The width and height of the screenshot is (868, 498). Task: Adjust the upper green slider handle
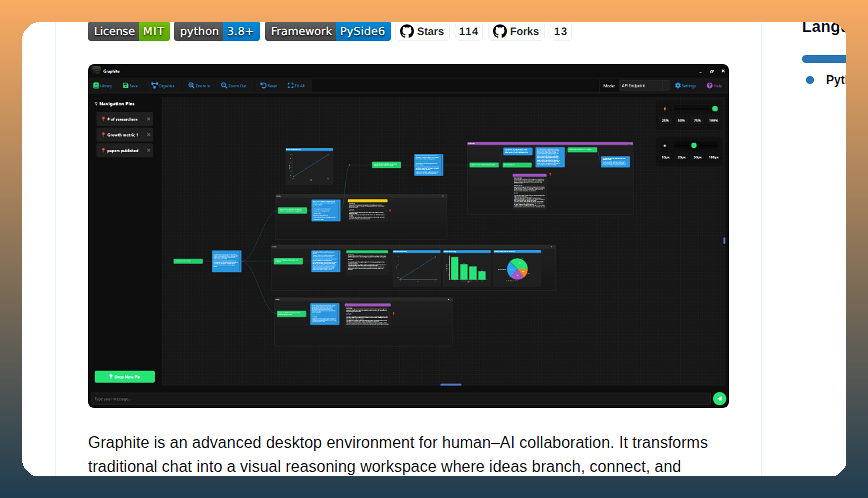tap(715, 109)
